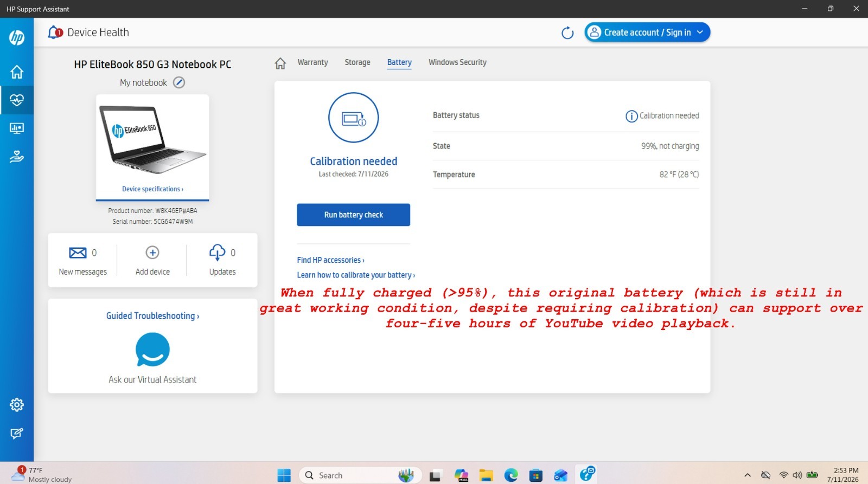This screenshot has height=484, width=868.
Task: Switch to the Storage tab
Action: pos(358,62)
